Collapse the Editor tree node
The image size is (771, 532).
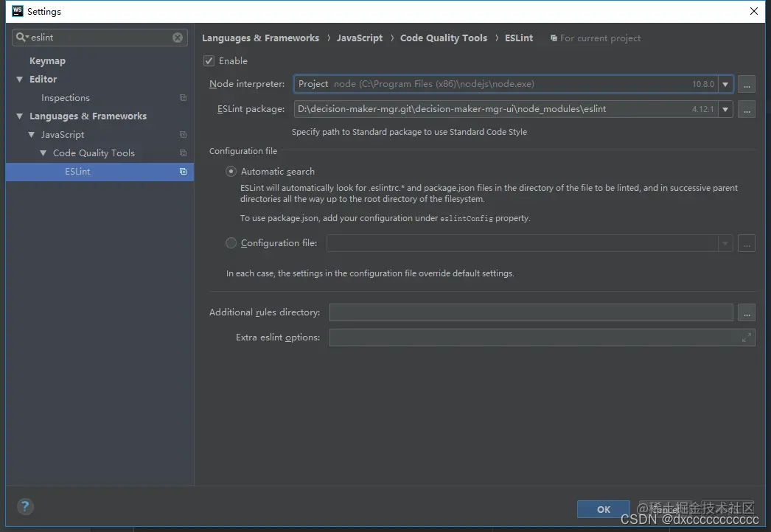coord(20,79)
